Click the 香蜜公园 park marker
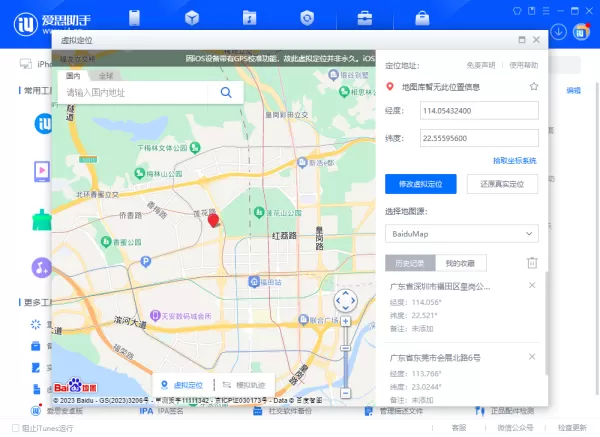The image size is (600, 437). [106, 242]
